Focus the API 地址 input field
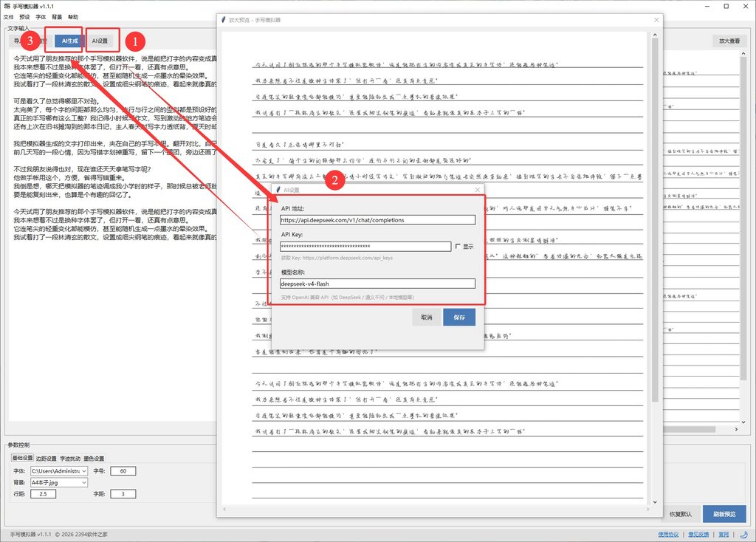This screenshot has height=542, width=756. coord(377,220)
